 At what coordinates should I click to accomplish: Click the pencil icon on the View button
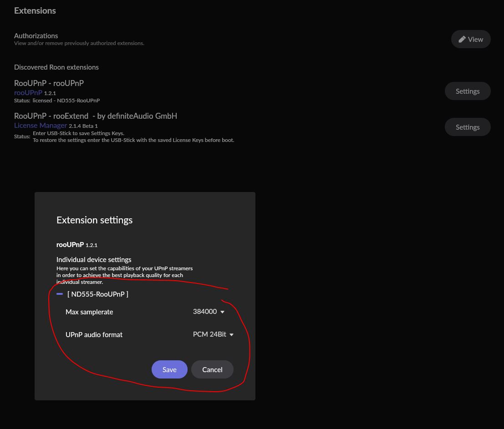(462, 39)
